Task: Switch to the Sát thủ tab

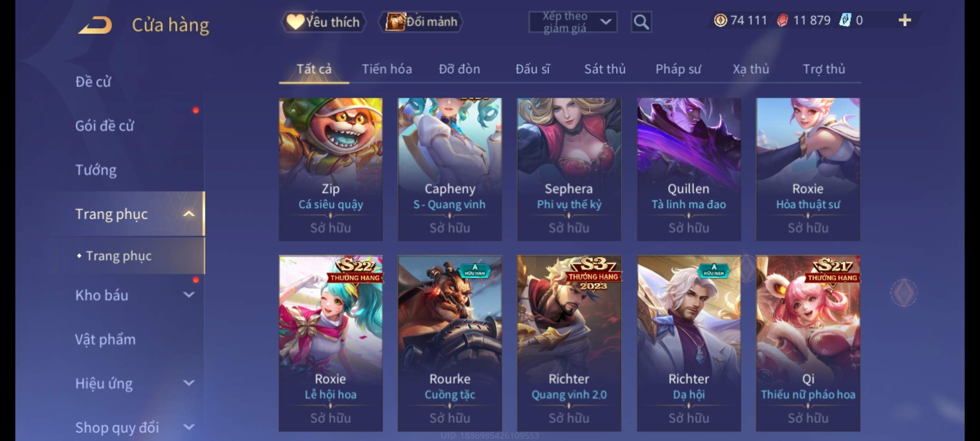Action: tap(605, 69)
